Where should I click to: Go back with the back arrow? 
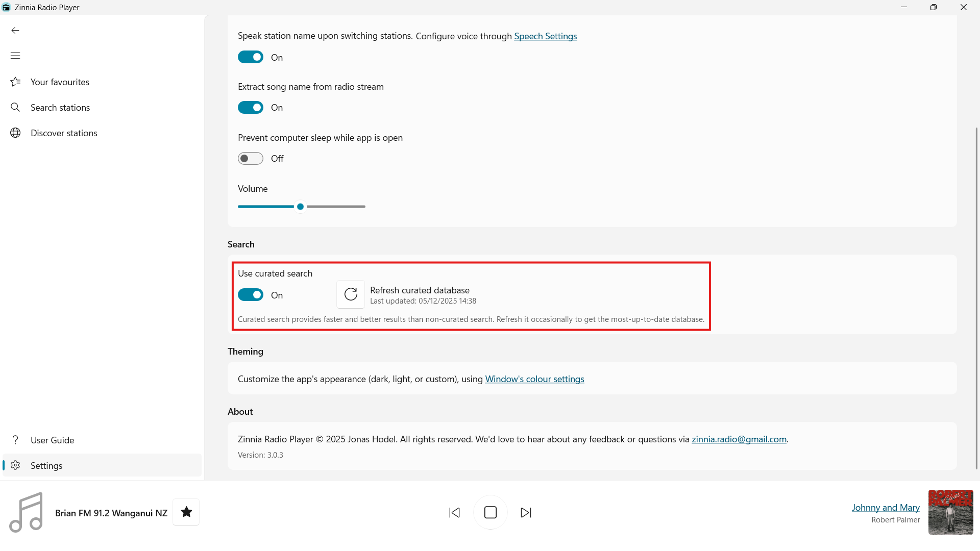(15, 31)
